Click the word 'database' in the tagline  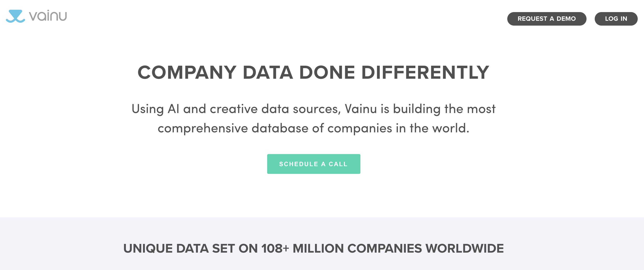pyautogui.click(x=280, y=128)
